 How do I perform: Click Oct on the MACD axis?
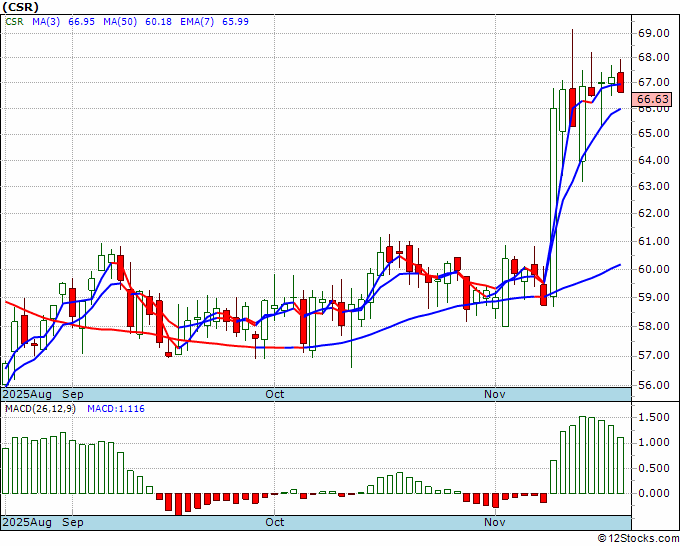275,522
